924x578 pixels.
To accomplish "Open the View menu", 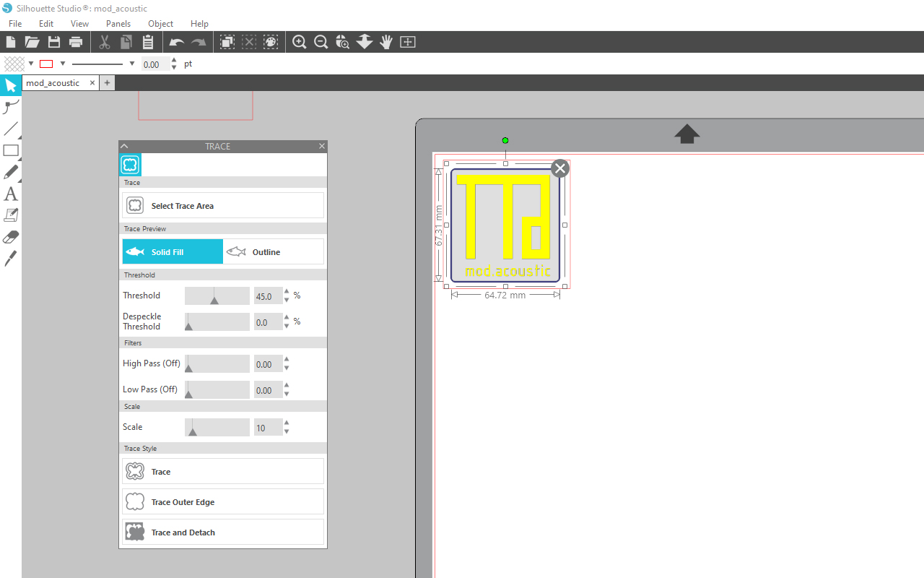I will (79, 24).
